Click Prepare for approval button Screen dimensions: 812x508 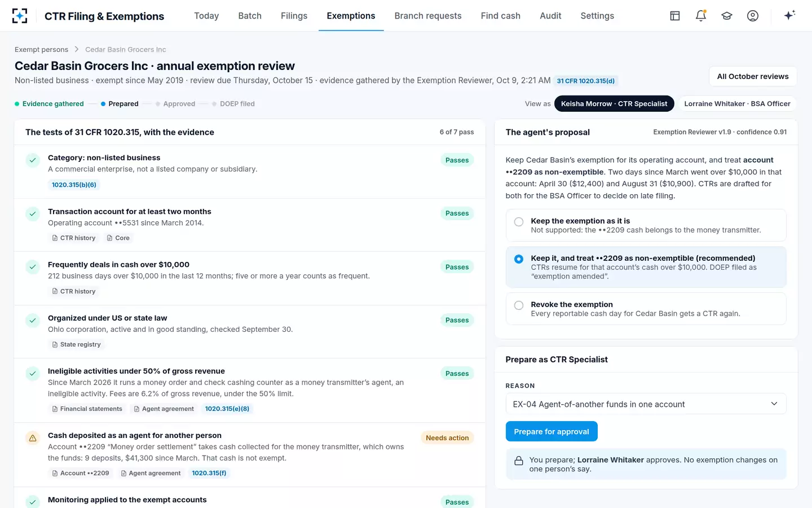click(x=551, y=432)
